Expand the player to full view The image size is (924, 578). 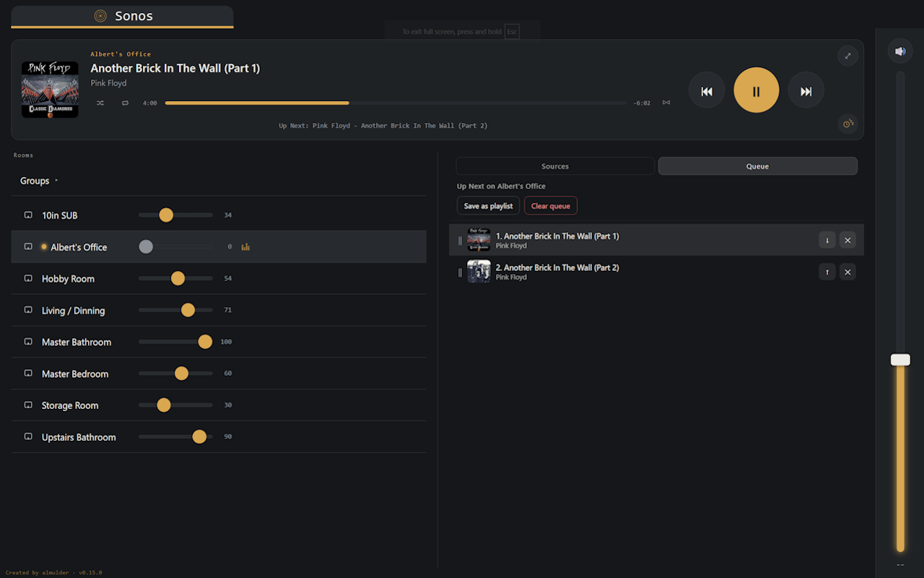(x=847, y=56)
